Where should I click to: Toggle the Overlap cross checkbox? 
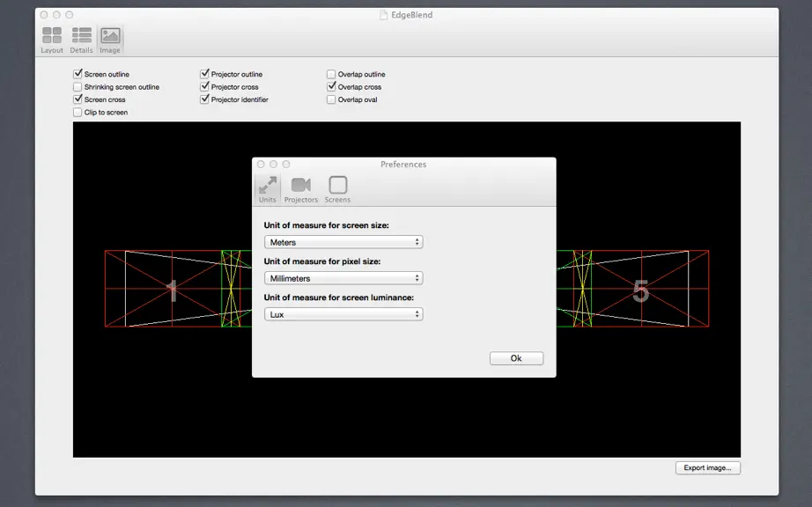(331, 87)
